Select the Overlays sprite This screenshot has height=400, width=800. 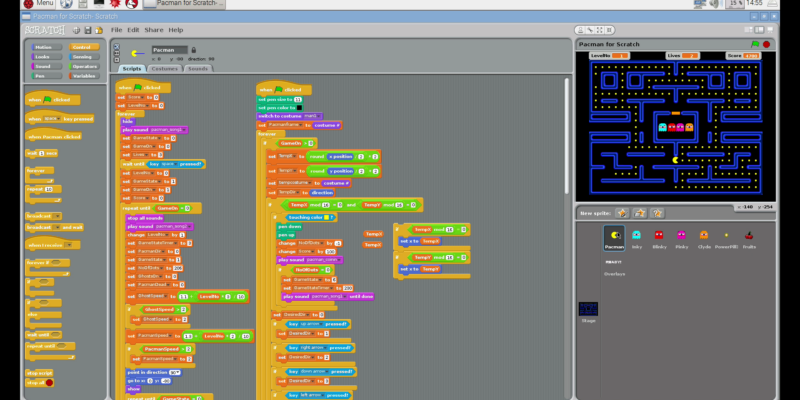coord(614,267)
